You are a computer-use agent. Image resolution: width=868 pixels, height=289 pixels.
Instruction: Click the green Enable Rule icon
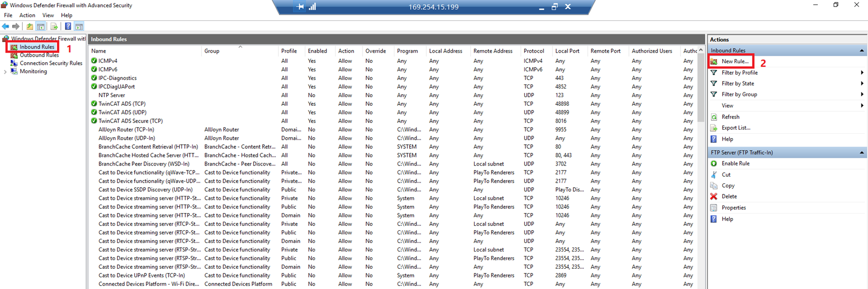point(714,163)
